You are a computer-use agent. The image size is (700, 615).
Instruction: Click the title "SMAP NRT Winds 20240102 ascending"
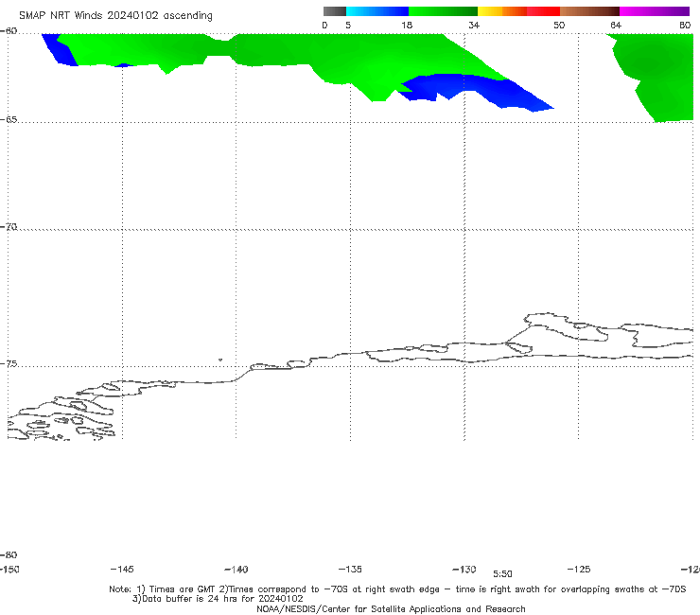115,15
